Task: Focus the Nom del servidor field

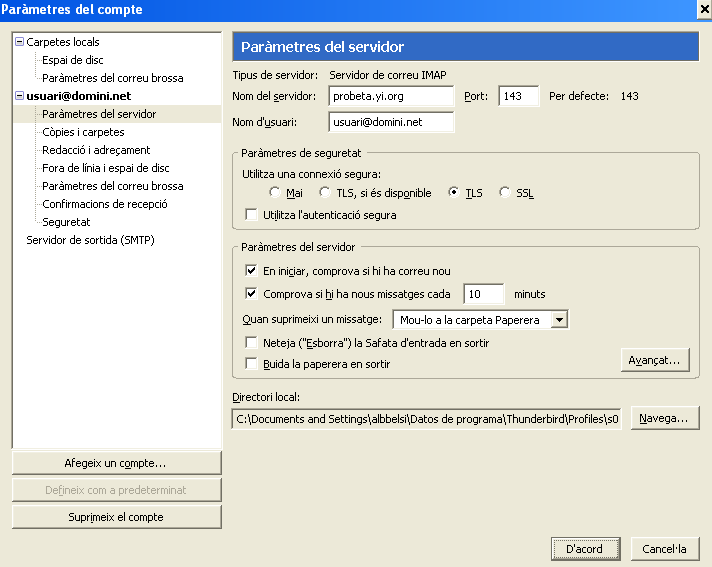Action: (x=391, y=96)
